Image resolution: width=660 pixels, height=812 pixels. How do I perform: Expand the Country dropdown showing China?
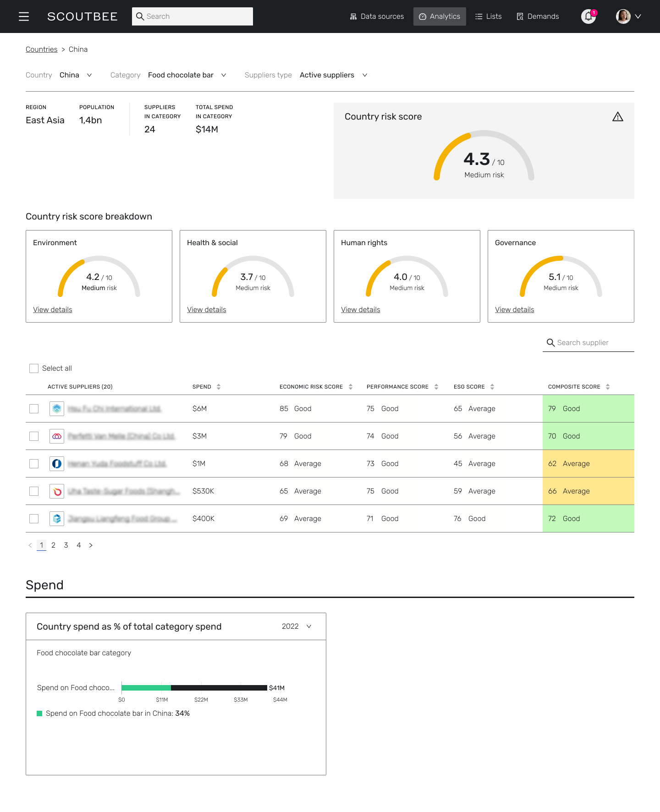tap(76, 75)
